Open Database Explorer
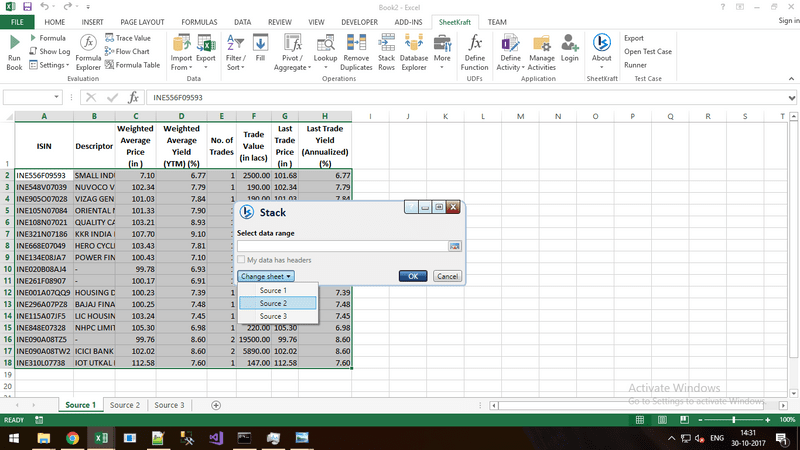The height and width of the screenshot is (450, 800). (x=414, y=53)
